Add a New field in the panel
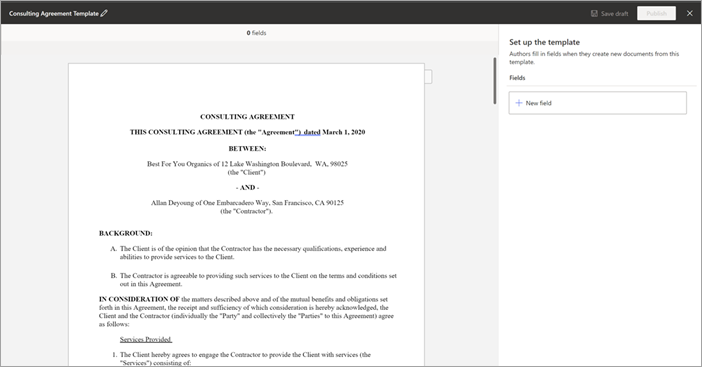The image size is (702, 367). pos(597,103)
